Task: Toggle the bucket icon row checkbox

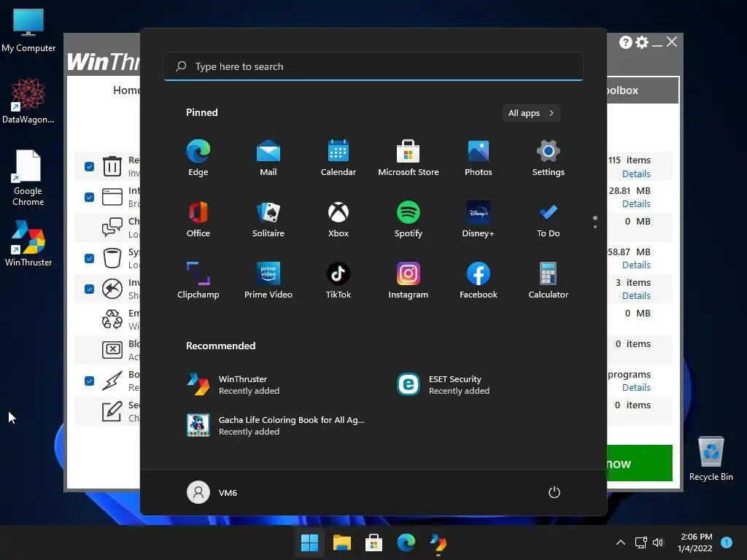Action: click(x=89, y=259)
